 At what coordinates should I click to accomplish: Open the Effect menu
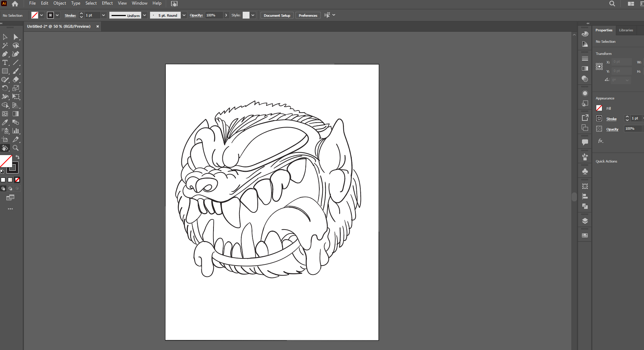(107, 3)
